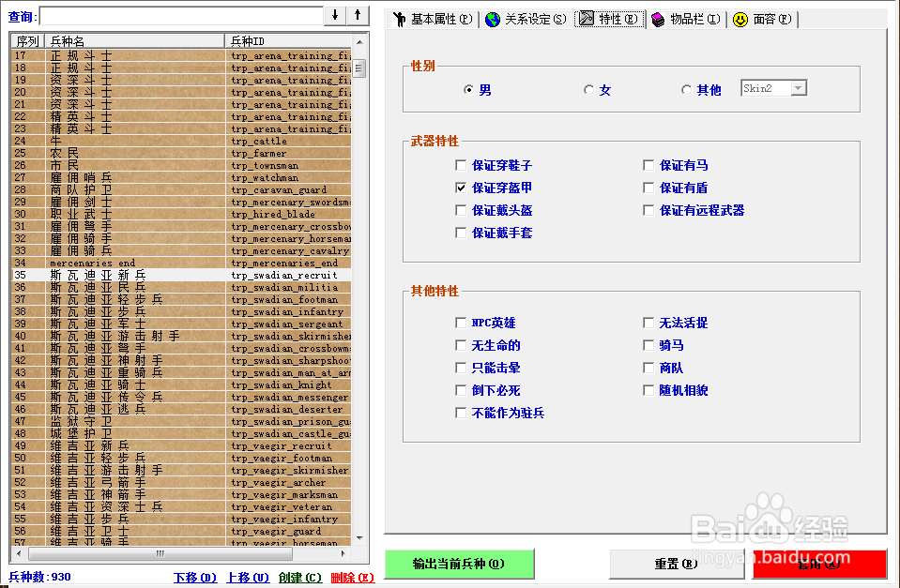The width and height of the screenshot is (900, 588).
Task: Click the search up arrow button
Action: point(357,16)
